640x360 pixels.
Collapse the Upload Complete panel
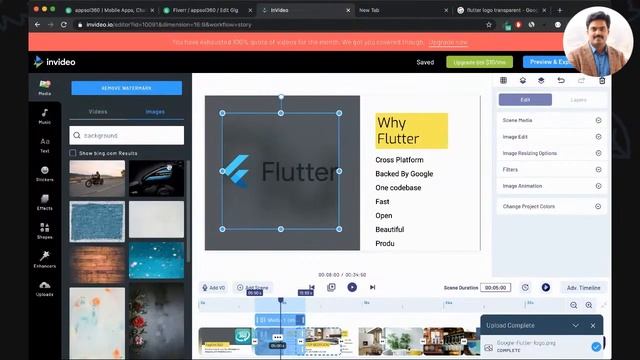(x=576, y=325)
